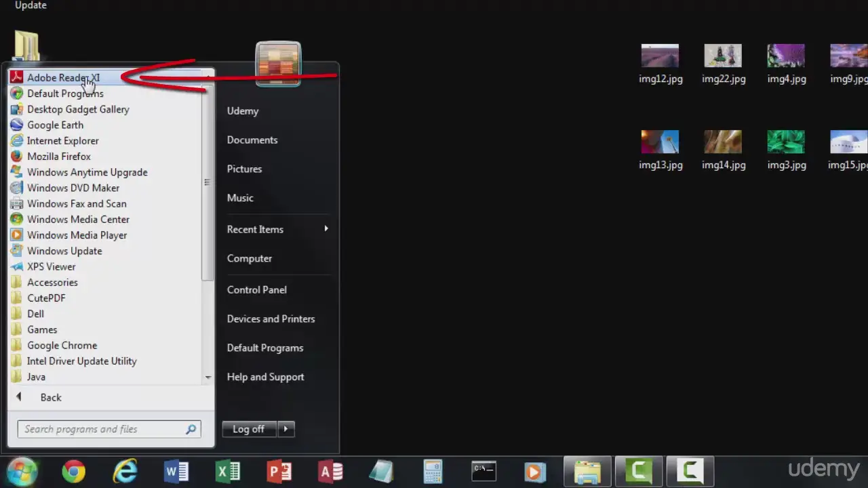Open the arrow menu beside Log off
This screenshot has height=488, width=868.
(x=286, y=429)
